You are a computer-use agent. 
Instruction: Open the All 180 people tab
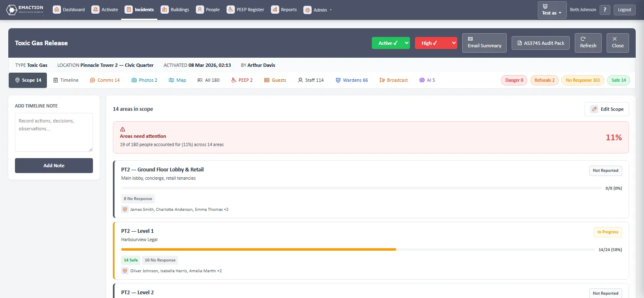(208, 80)
